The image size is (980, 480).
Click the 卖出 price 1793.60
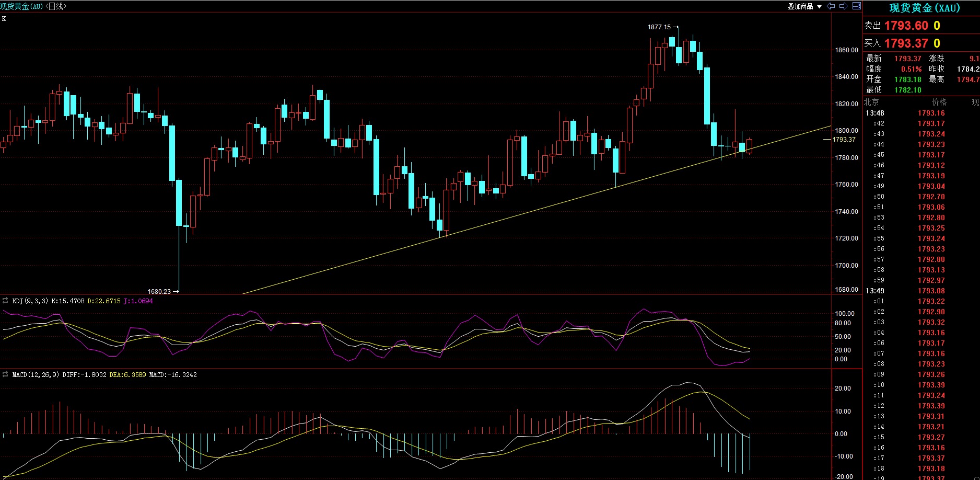tap(906, 26)
